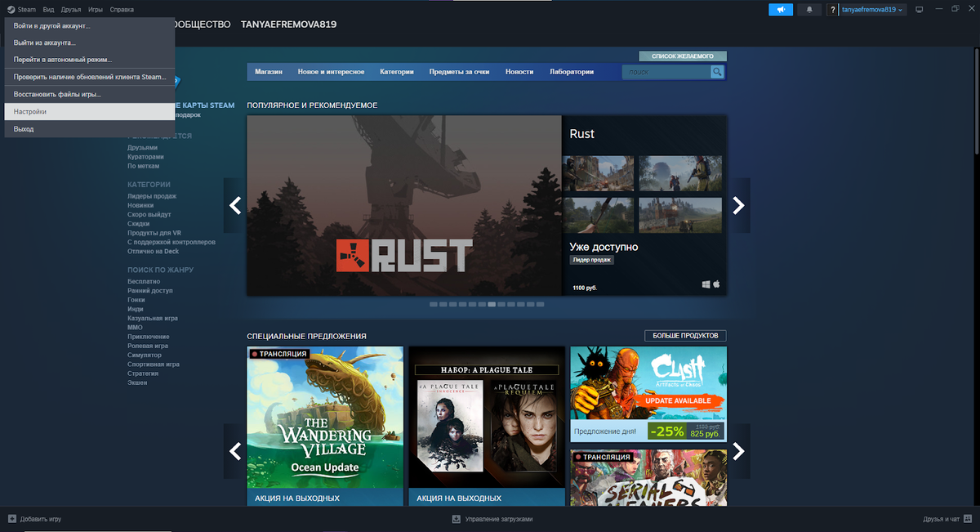
Task: Browse the Ранний доступ genre
Action: [150, 290]
